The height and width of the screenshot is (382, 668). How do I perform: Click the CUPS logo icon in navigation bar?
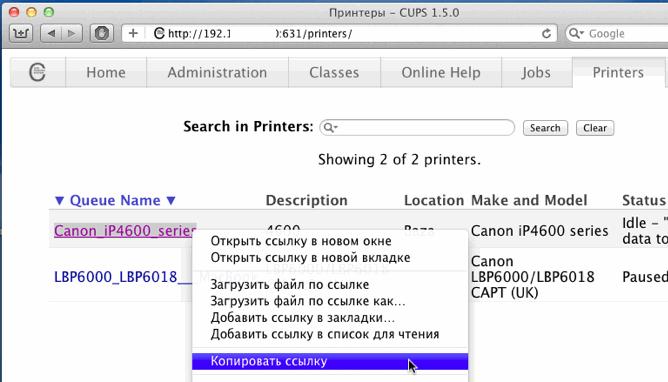point(37,72)
